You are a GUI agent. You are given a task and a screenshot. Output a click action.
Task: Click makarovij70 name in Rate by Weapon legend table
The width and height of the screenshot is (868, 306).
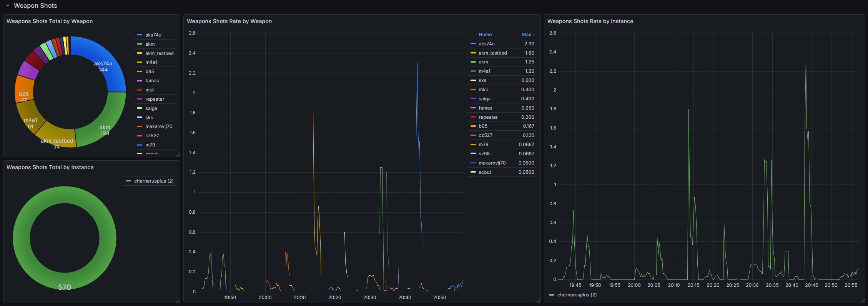(492, 163)
